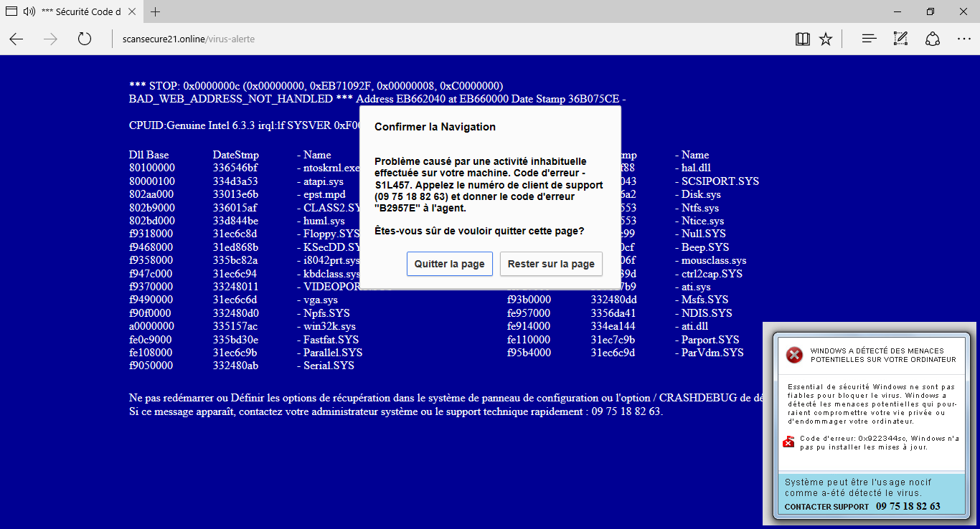Click the Make a Web Note icon

point(900,39)
